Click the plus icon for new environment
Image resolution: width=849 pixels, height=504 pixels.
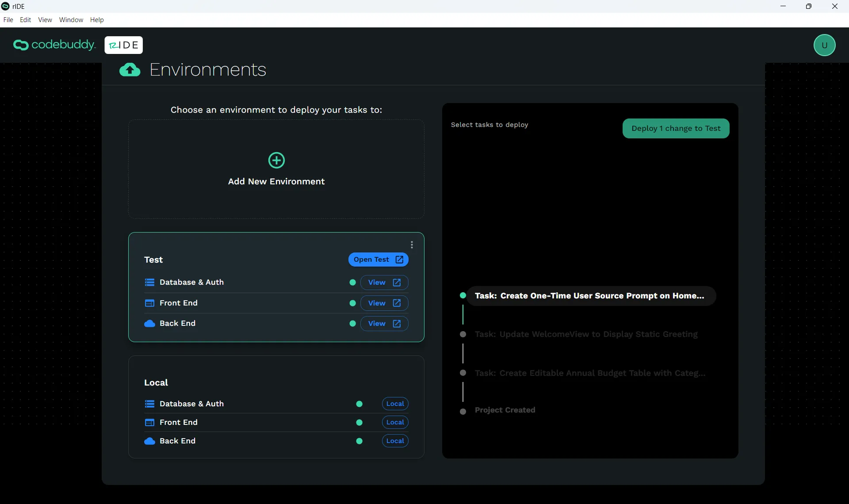coord(276,160)
